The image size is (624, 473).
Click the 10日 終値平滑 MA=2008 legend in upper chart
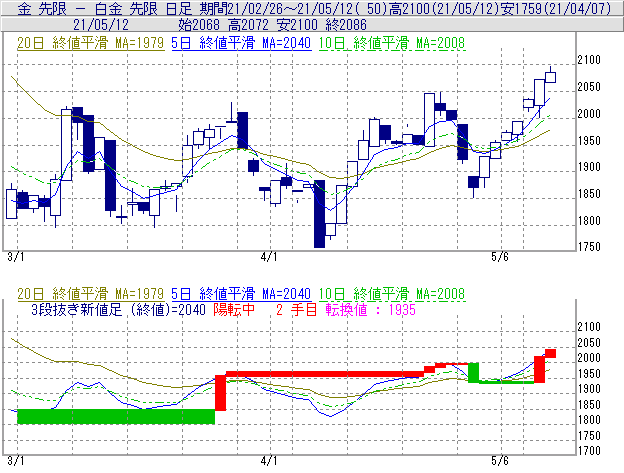(392, 43)
